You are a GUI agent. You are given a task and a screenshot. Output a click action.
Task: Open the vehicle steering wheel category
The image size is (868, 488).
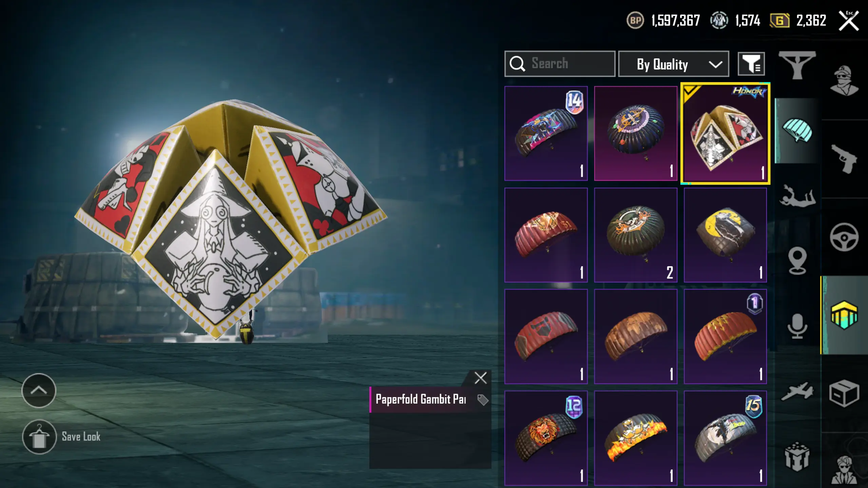tap(844, 237)
